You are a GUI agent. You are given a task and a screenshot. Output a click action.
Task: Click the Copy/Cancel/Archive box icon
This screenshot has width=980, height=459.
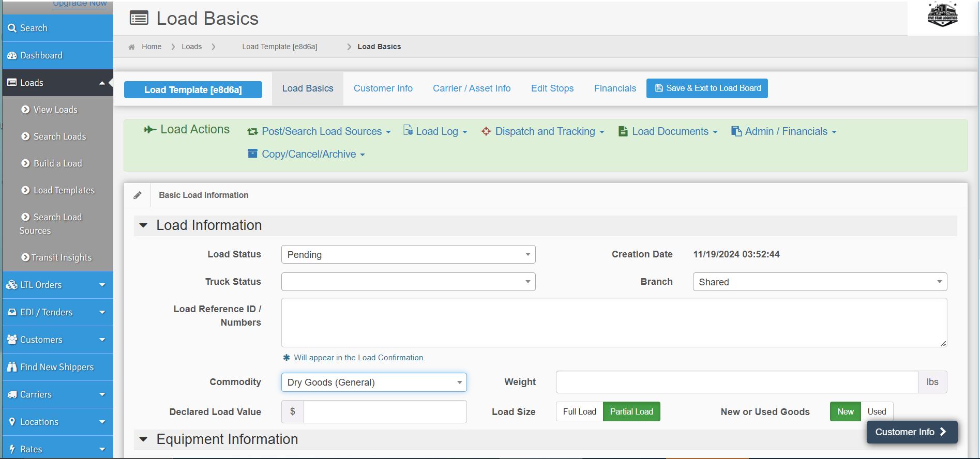[252, 154]
